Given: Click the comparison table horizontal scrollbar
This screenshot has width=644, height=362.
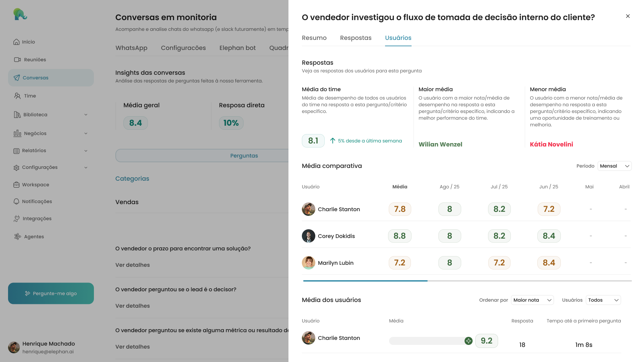Looking at the screenshot, I should pyautogui.click(x=365, y=281).
